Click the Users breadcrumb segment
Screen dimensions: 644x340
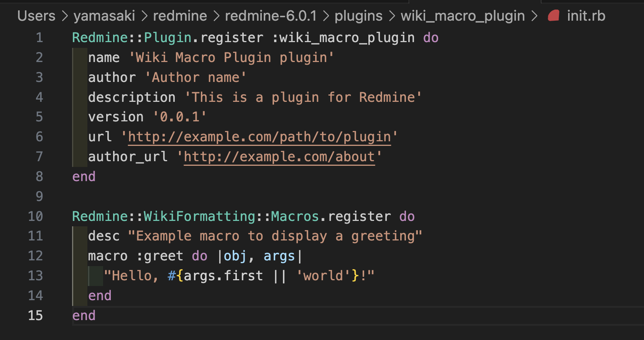[x=36, y=16]
